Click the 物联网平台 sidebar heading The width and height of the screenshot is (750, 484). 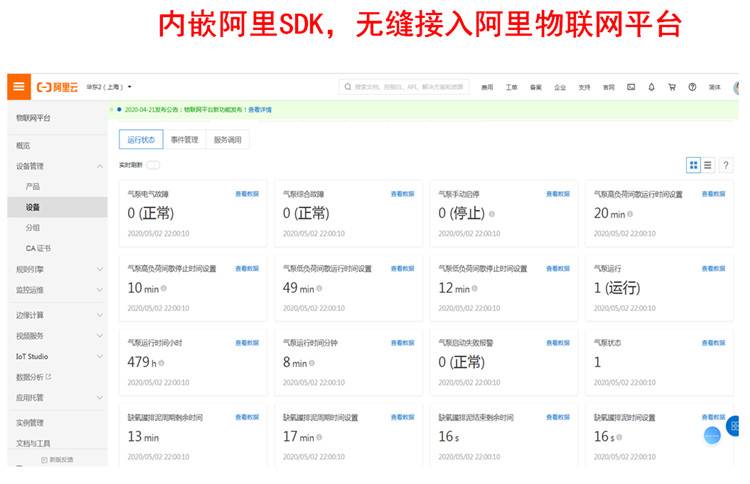[x=33, y=118]
